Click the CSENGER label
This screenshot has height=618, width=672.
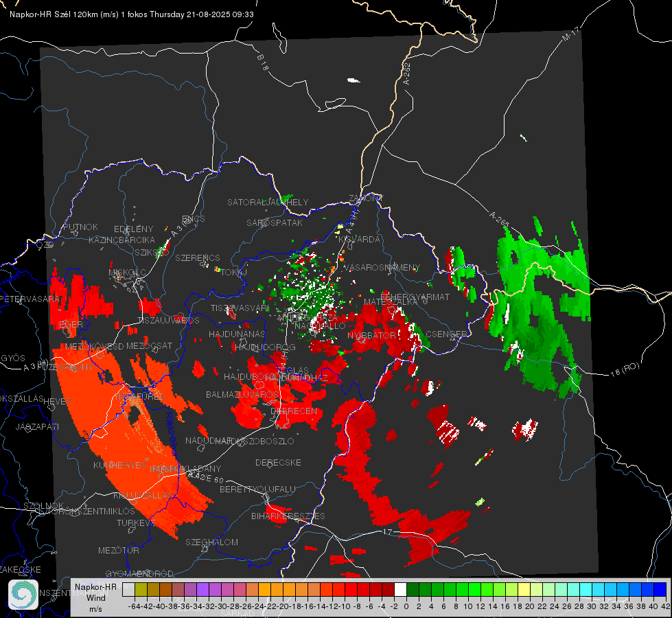tap(446, 334)
